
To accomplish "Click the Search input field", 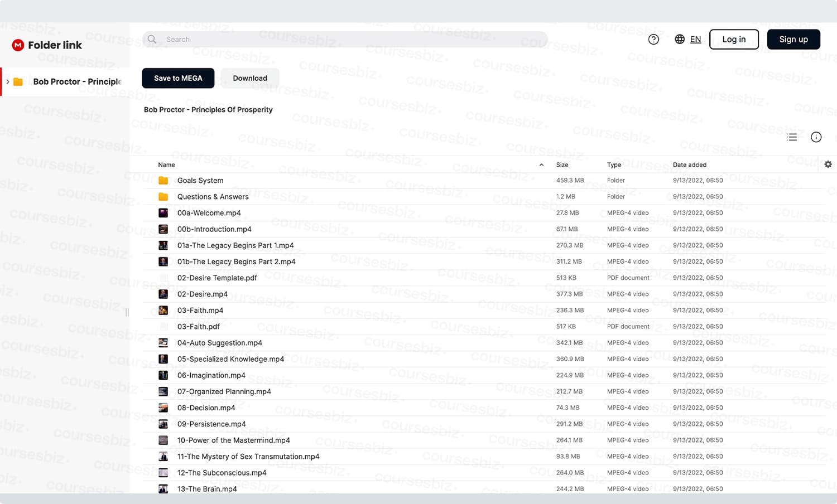I will point(345,39).
